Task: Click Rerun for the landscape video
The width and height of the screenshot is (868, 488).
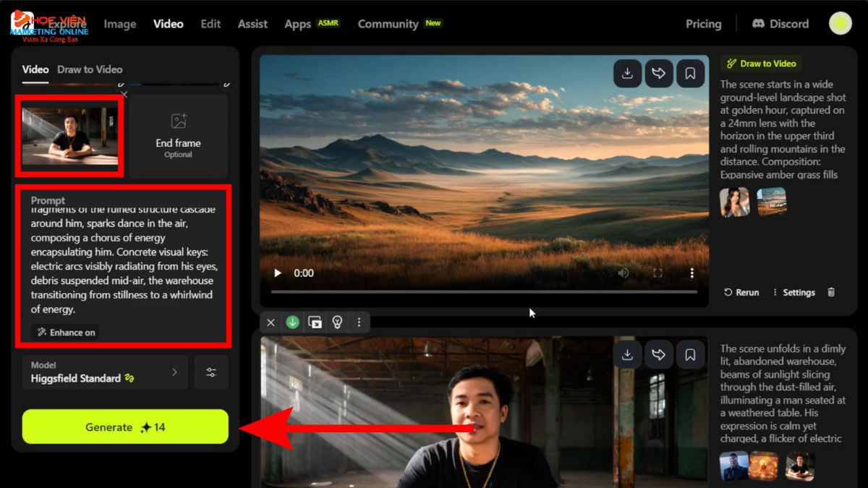Action: 741,292
